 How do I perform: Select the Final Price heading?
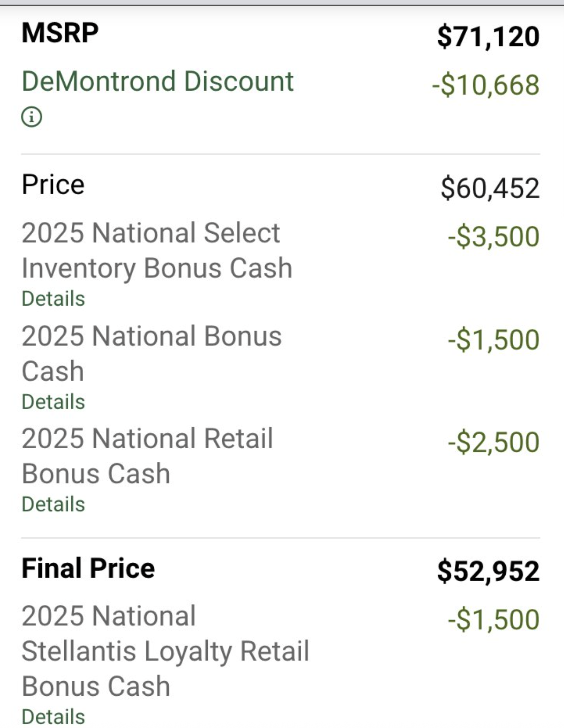[88, 568]
